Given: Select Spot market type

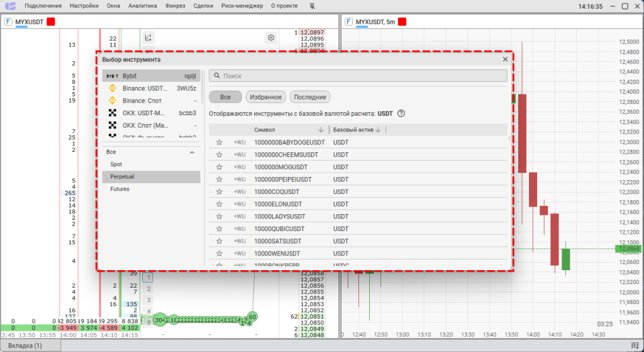Looking at the screenshot, I should pos(116,164).
